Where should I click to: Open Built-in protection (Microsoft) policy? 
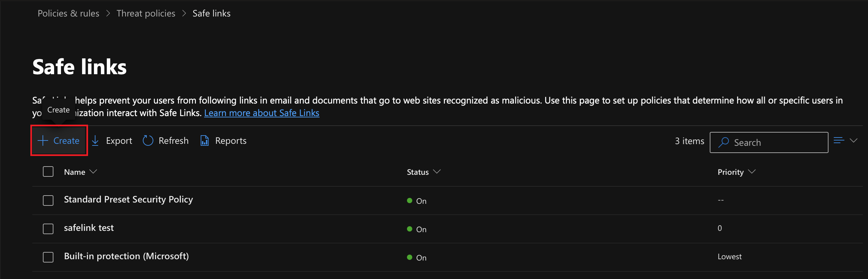click(x=126, y=256)
